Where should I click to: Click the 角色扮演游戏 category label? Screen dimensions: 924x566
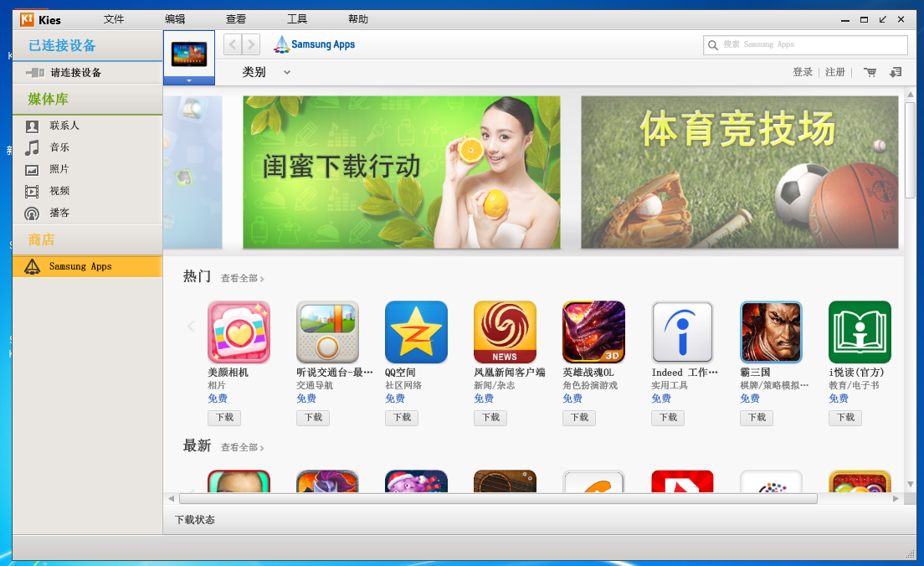click(x=590, y=386)
